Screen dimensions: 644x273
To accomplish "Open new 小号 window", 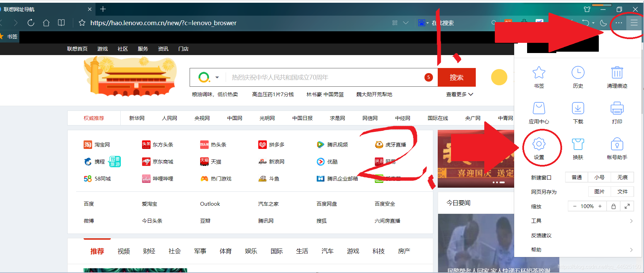I will [599, 177].
